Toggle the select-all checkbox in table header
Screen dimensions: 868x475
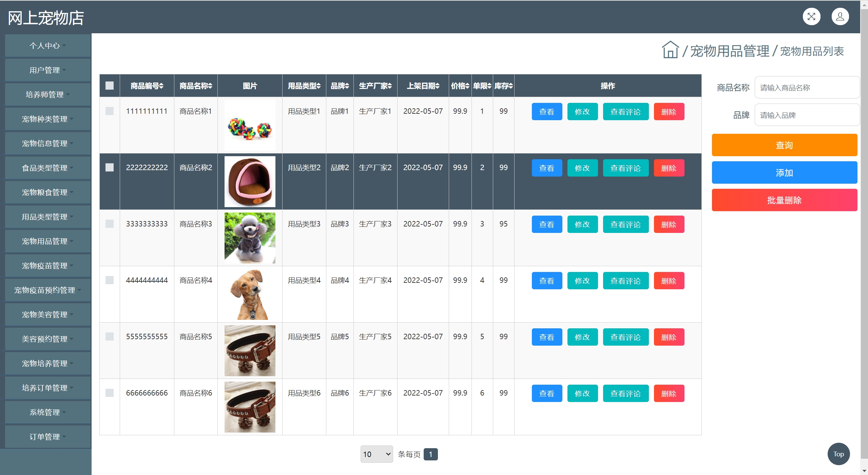pyautogui.click(x=110, y=86)
